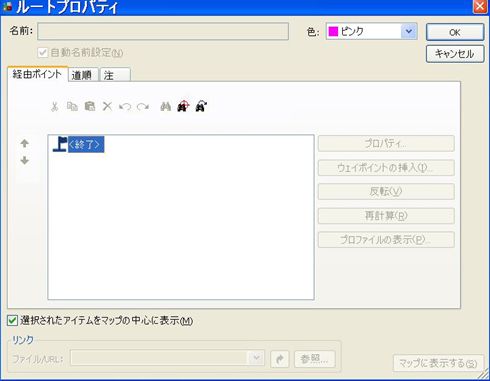Move item down with down arrow
This screenshot has width=490, height=381.
point(24,161)
